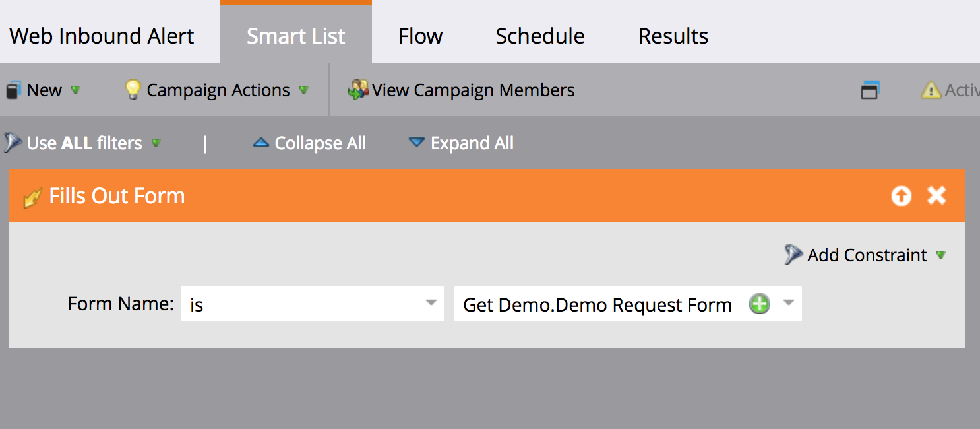Go to the Results tab
Image resolution: width=980 pixels, height=429 pixels.
point(673,36)
